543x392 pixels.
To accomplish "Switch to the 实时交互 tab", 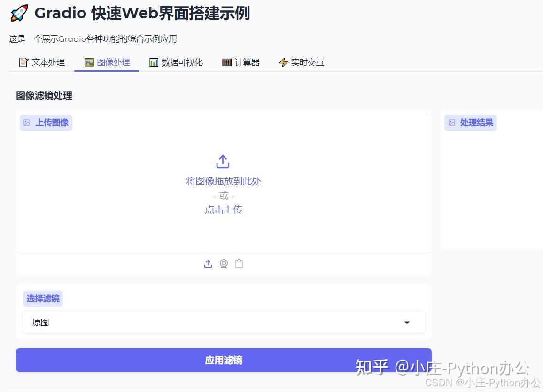I will tap(301, 61).
